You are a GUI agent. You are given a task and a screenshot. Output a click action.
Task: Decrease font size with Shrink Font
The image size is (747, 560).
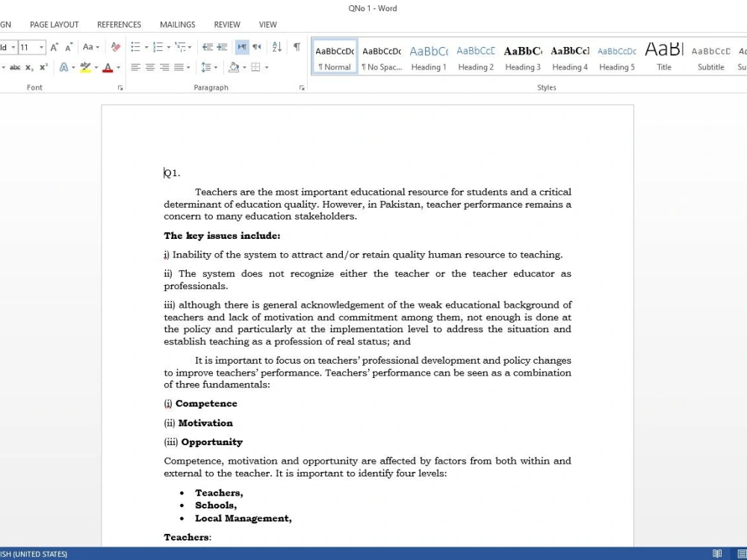[69, 47]
